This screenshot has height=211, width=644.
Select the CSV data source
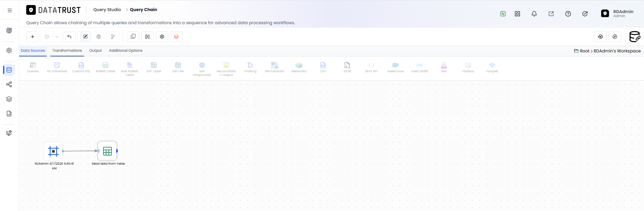tap(323, 67)
